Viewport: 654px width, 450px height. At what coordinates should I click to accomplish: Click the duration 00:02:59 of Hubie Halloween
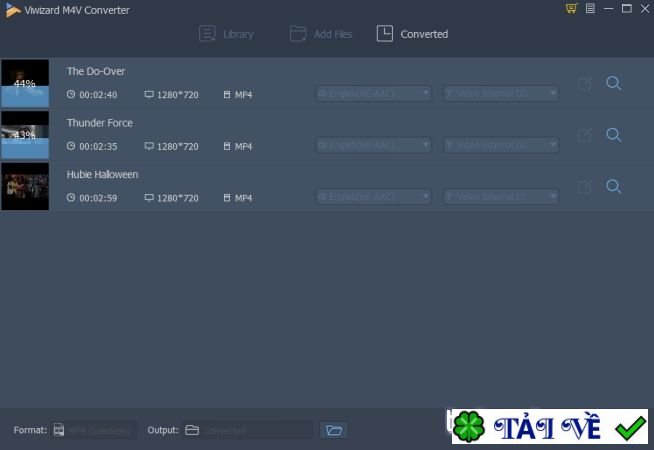[x=98, y=198]
